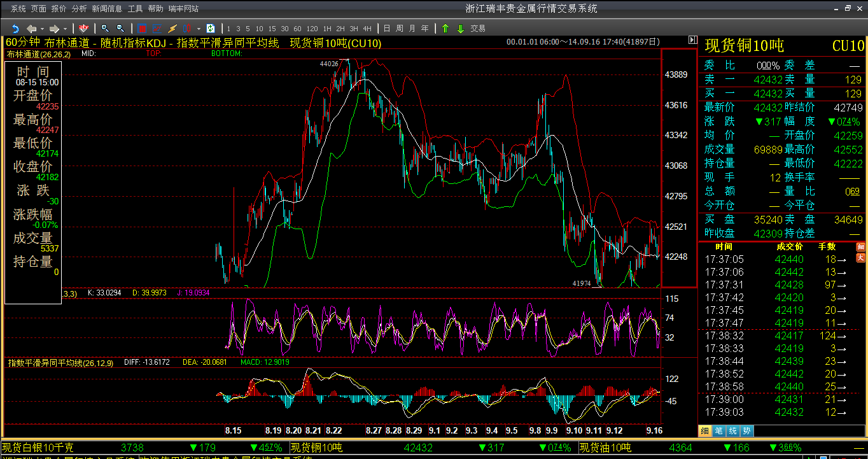Click the blue undo/return arrow icon
Image resolution: width=868 pixels, height=459 pixels.
(x=15, y=29)
